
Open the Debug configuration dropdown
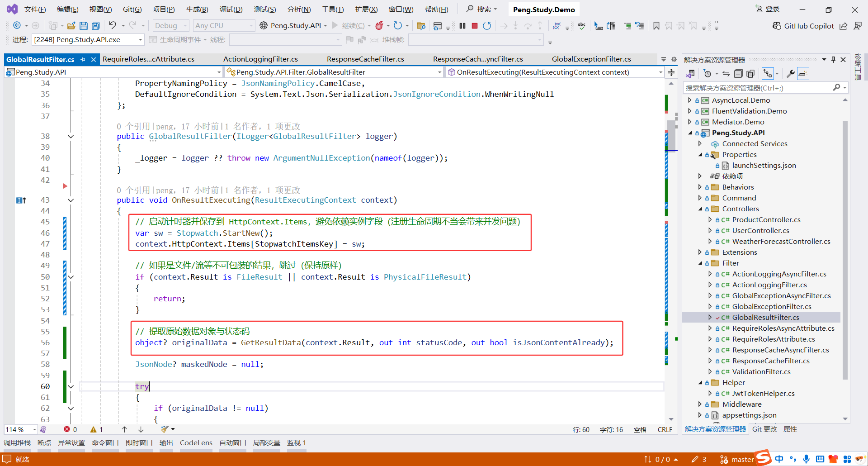(x=170, y=26)
